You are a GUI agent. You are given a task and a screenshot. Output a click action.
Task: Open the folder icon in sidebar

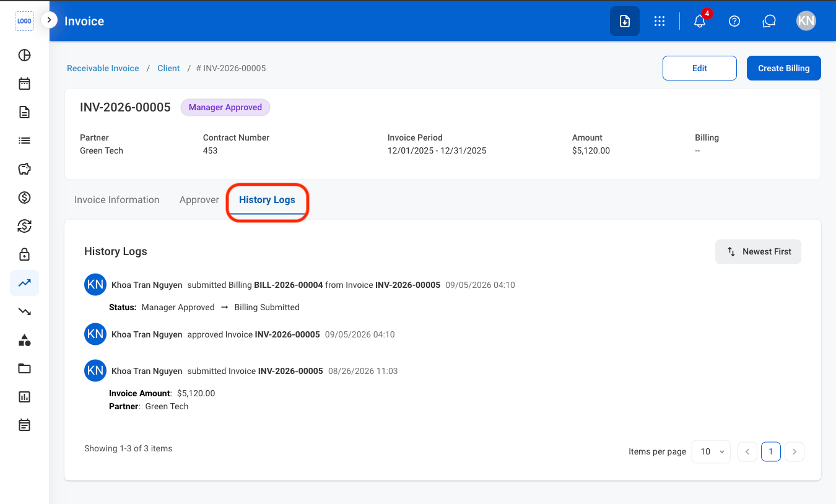(x=24, y=368)
